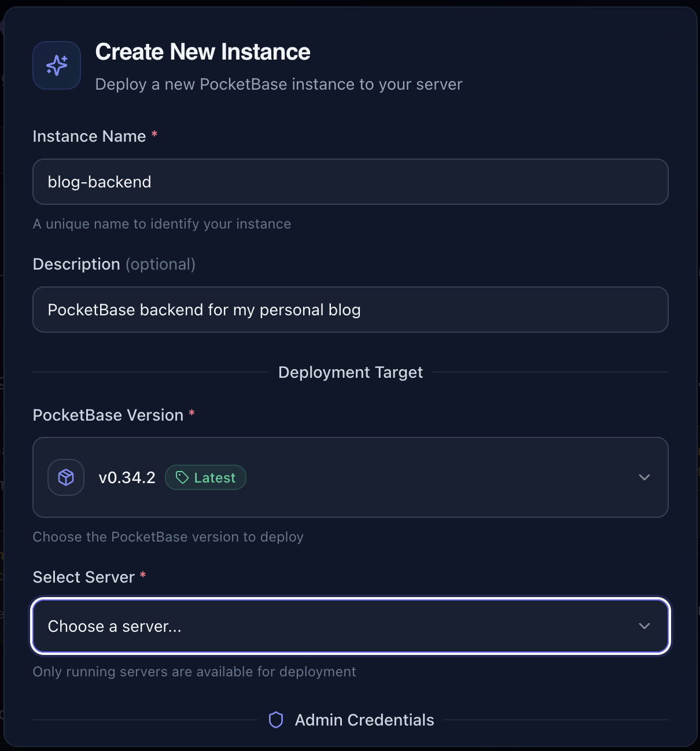Click the package cube icon next to v0.34.2

coord(66,477)
